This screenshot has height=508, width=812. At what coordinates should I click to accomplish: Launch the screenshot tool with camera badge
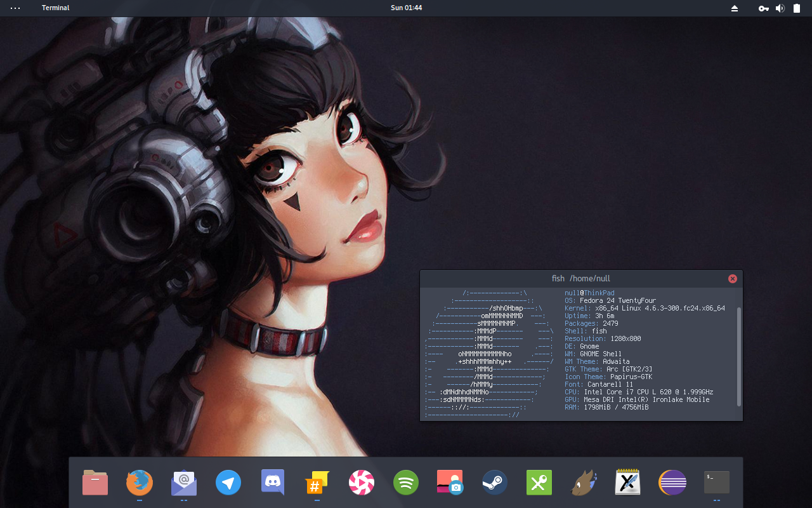(x=450, y=483)
